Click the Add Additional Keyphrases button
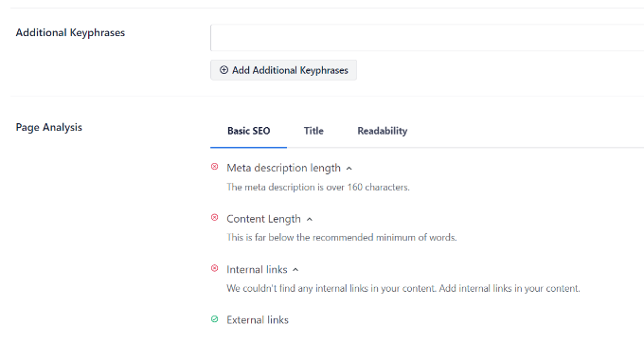Screen dimensions: 644x343 pos(283,70)
